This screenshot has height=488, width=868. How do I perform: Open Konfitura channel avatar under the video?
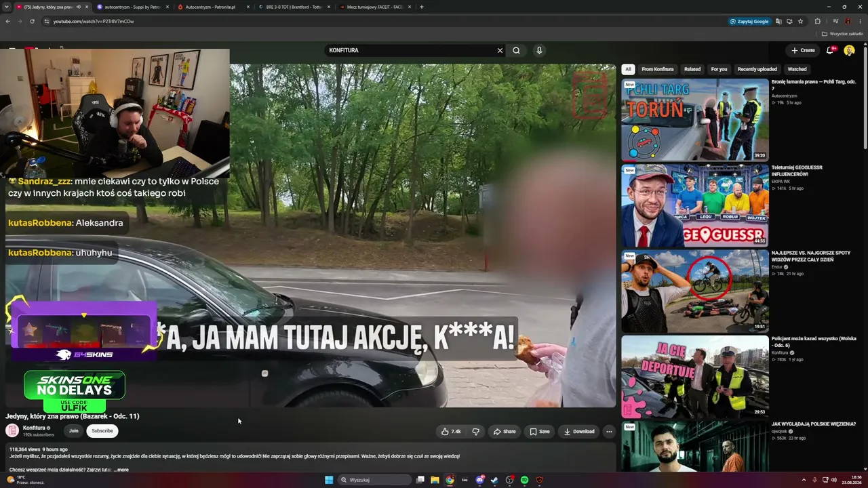tap(12, 430)
